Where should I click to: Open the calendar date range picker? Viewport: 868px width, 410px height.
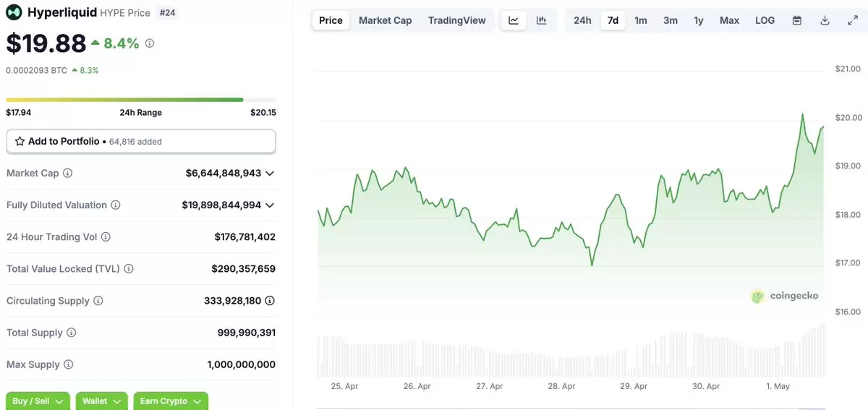(x=797, y=20)
